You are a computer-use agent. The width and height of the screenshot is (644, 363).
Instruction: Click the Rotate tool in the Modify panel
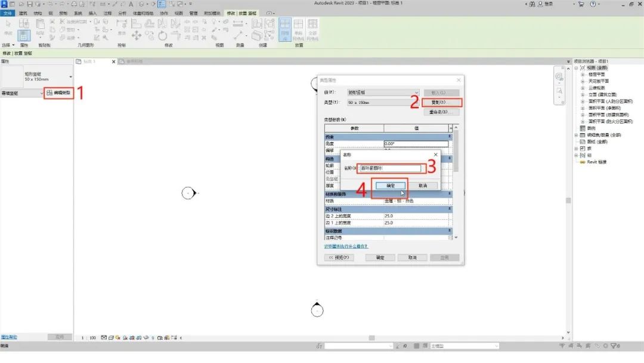[163, 36]
